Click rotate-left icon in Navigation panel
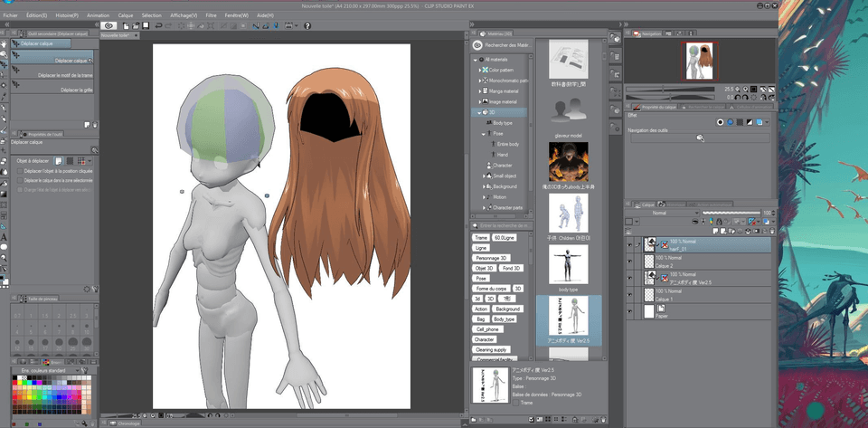The image size is (868, 428). [x=738, y=97]
